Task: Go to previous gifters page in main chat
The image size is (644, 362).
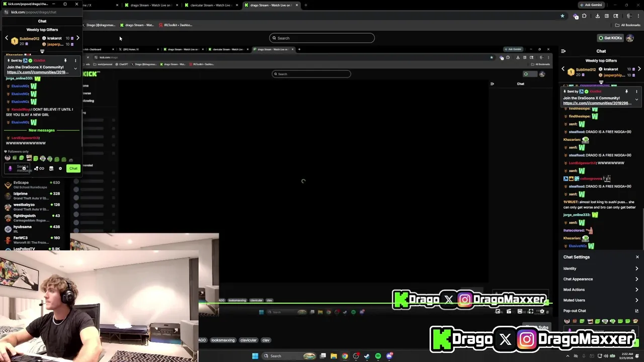Action: (563, 69)
